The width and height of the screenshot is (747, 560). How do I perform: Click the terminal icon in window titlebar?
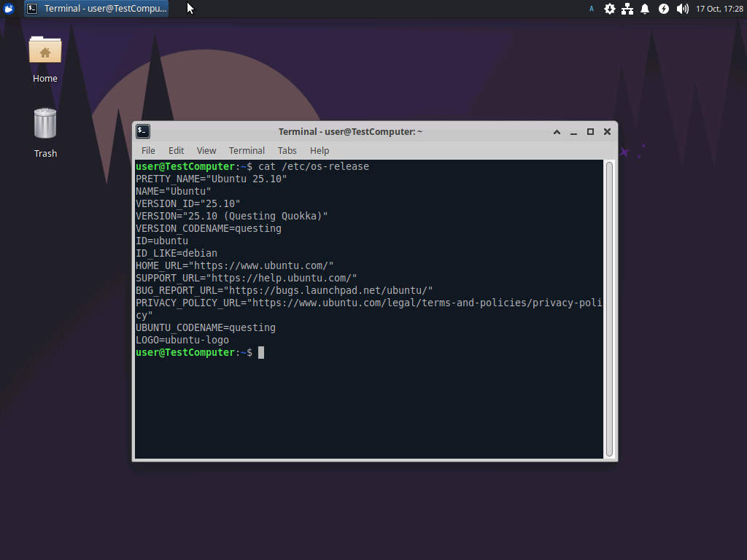click(x=143, y=131)
